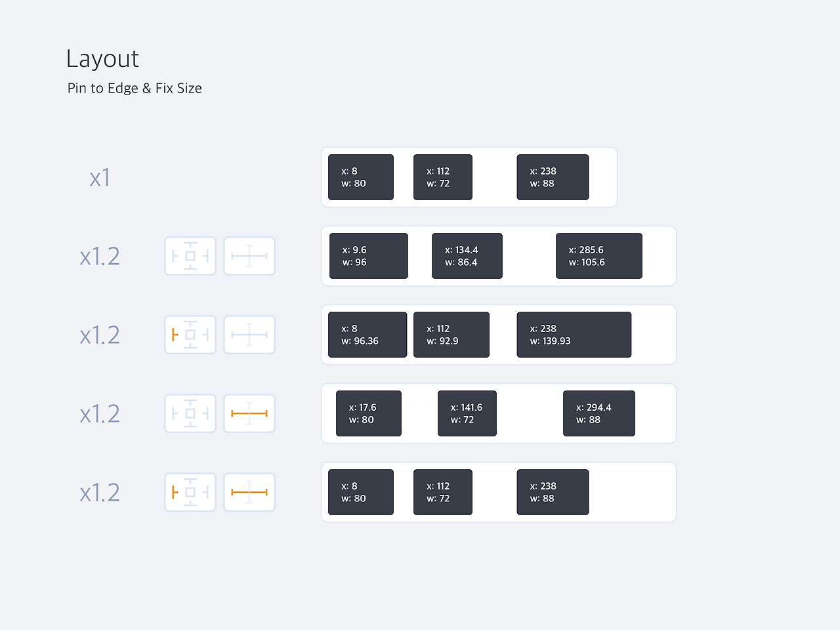Click the Pin to Edge & Fix Size subtitle

tap(135, 89)
